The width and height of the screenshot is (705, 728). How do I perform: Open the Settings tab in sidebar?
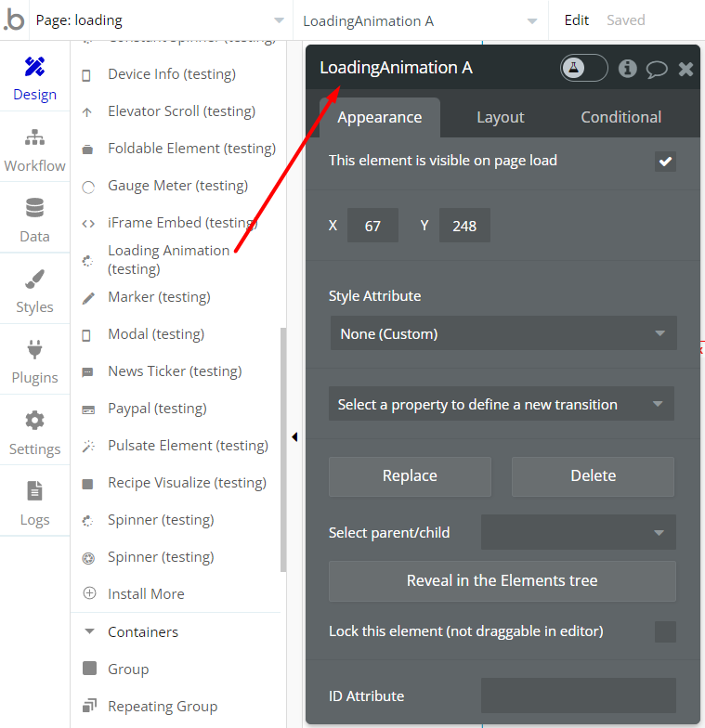(x=35, y=433)
